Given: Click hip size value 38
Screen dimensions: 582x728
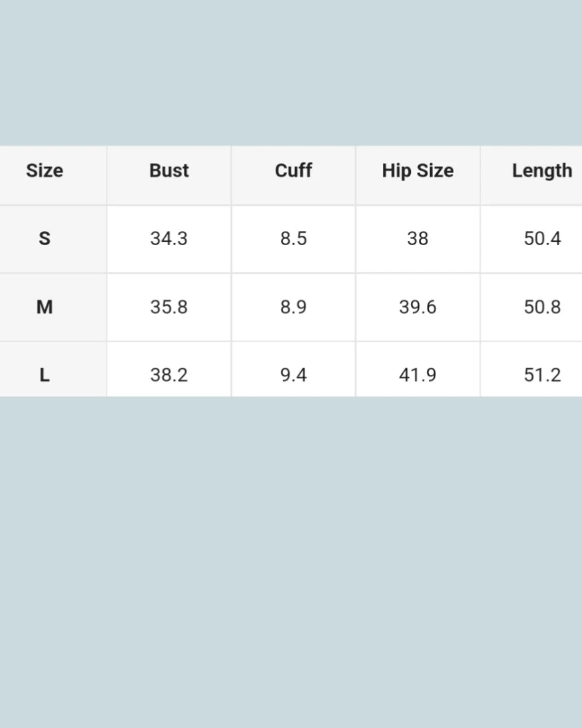Looking at the screenshot, I should [418, 238].
